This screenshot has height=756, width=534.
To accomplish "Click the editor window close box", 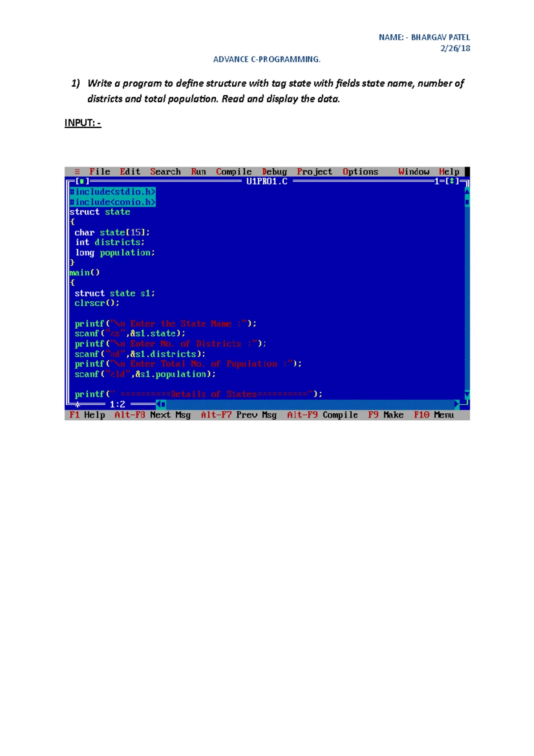I will [x=82, y=181].
